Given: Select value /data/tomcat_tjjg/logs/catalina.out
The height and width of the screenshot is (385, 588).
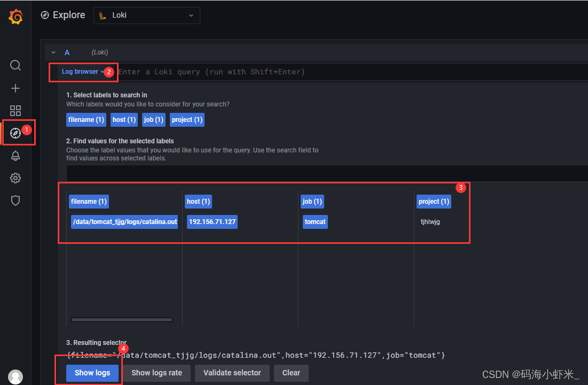Looking at the screenshot, I should pos(124,222).
